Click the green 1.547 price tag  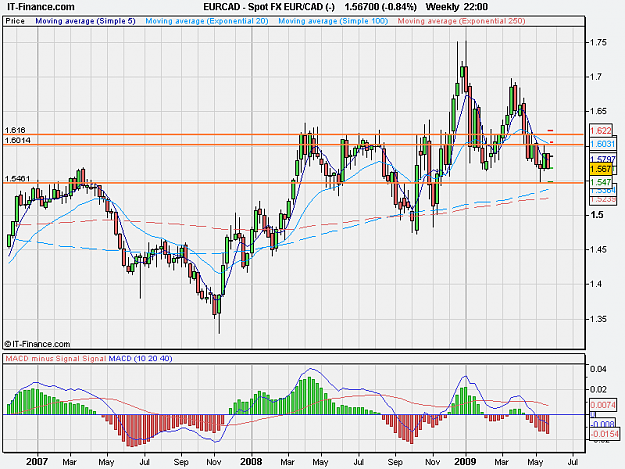click(601, 182)
